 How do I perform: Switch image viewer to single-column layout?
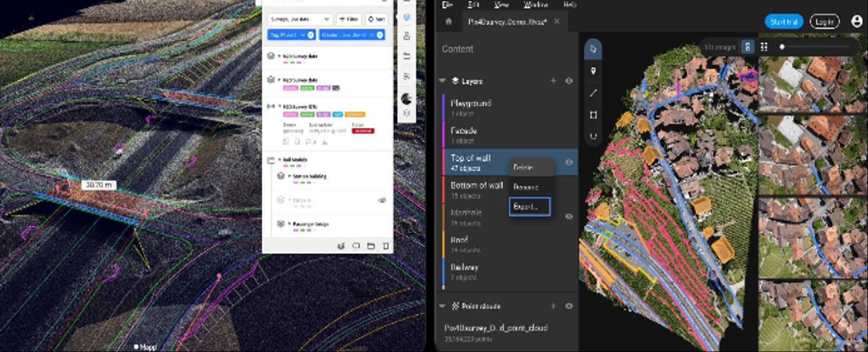pyautogui.click(x=748, y=47)
